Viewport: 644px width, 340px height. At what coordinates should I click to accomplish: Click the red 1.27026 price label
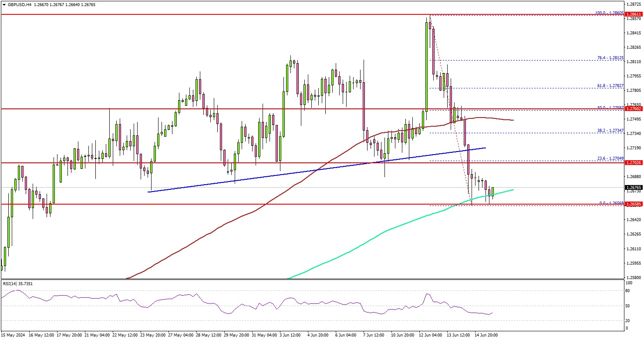tap(634, 163)
